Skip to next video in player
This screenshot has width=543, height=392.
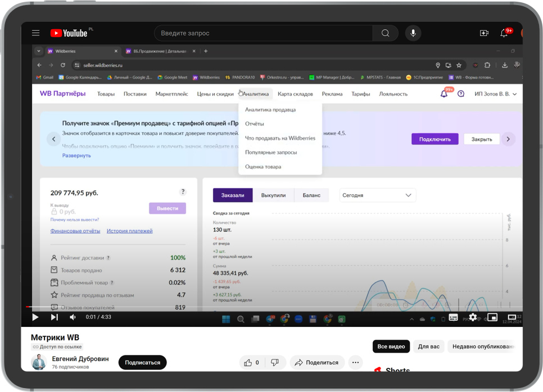55,317
